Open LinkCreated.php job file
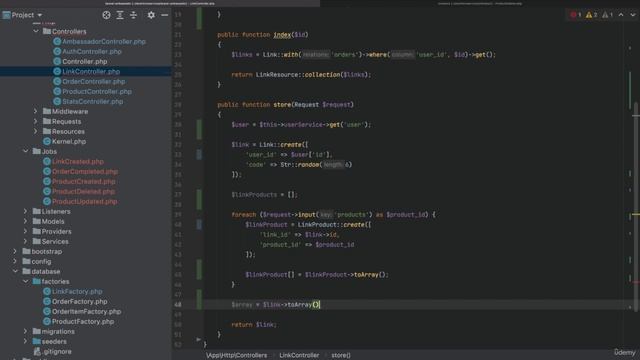Screen dimensions: 640x360 (78, 161)
